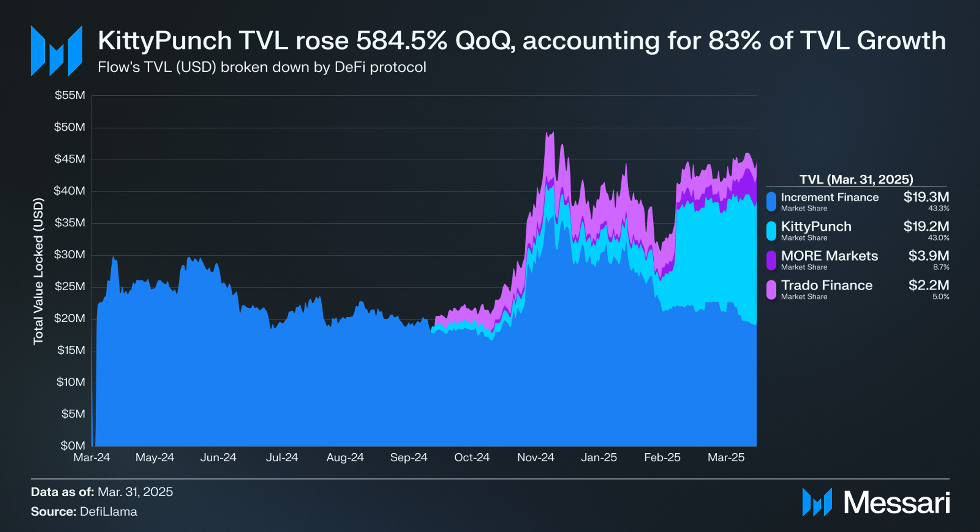Select the KittyPunch legend label
This screenshot has width=980, height=532.
(816, 227)
